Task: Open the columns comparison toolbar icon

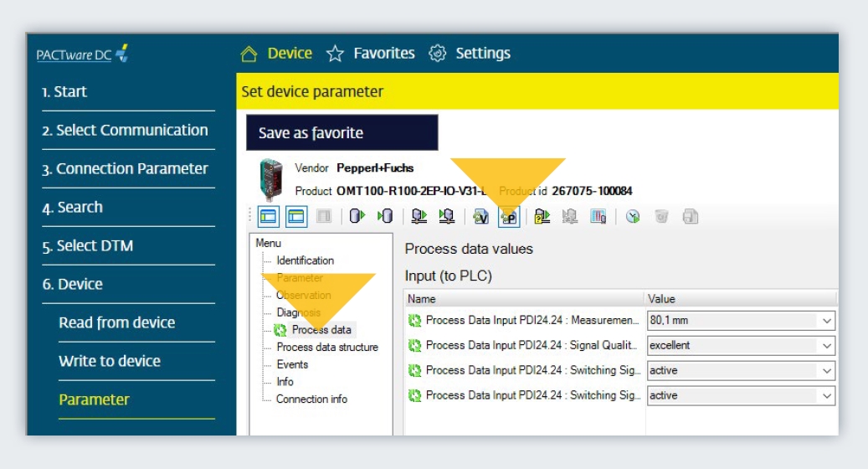Action: pyautogui.click(x=598, y=216)
